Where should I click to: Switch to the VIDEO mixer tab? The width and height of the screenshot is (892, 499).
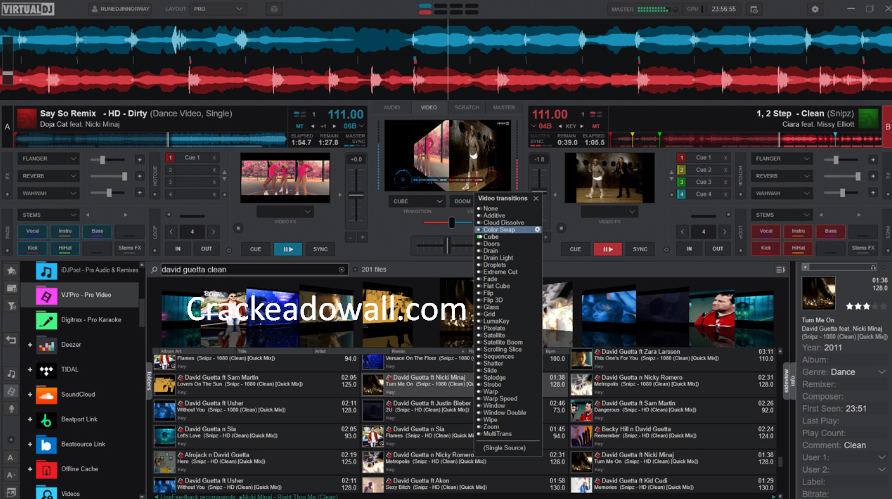coord(429,108)
